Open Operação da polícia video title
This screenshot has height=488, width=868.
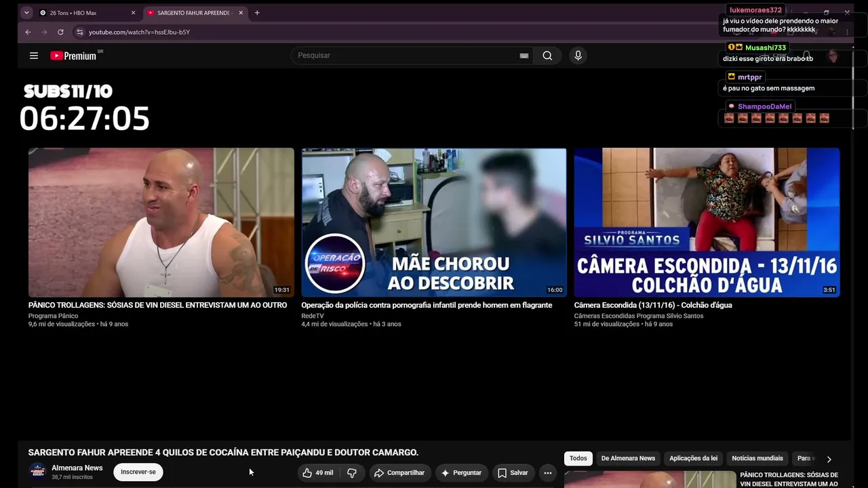pyautogui.click(x=427, y=305)
